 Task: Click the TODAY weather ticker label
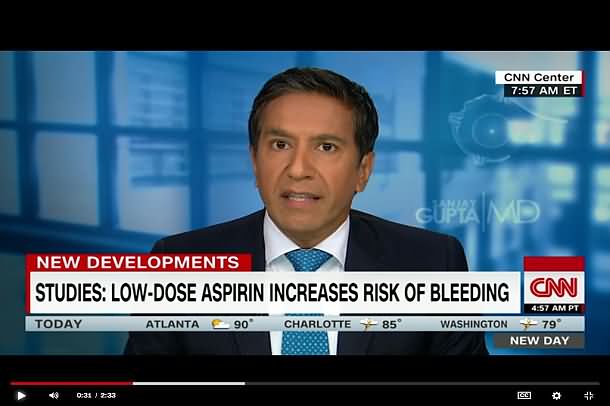click(59, 324)
